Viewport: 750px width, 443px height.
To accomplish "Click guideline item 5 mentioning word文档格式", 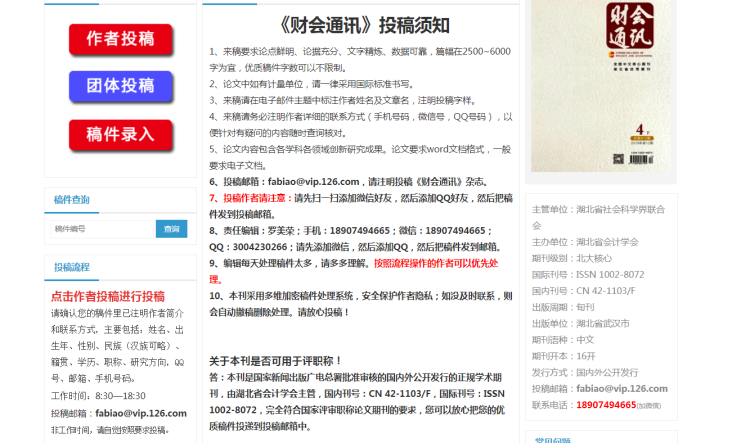I will click(360, 157).
